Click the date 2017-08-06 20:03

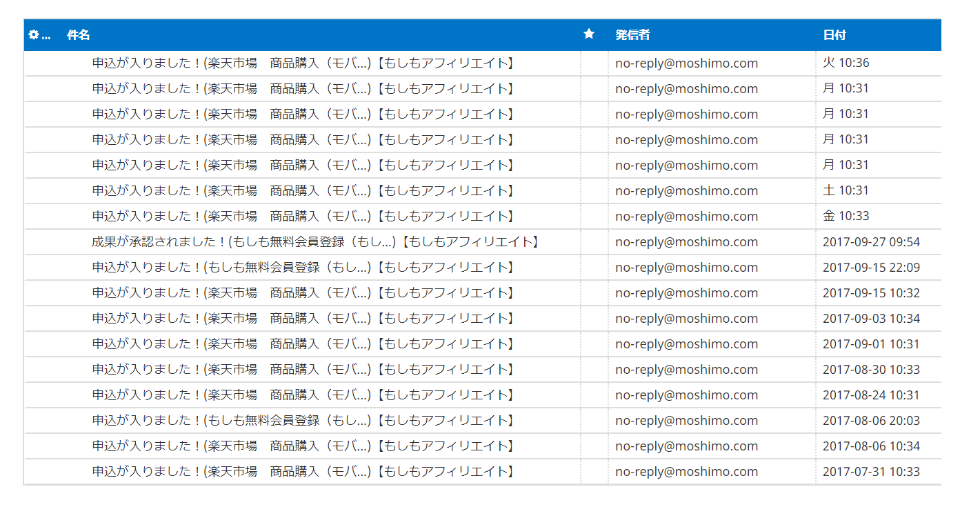click(871, 421)
